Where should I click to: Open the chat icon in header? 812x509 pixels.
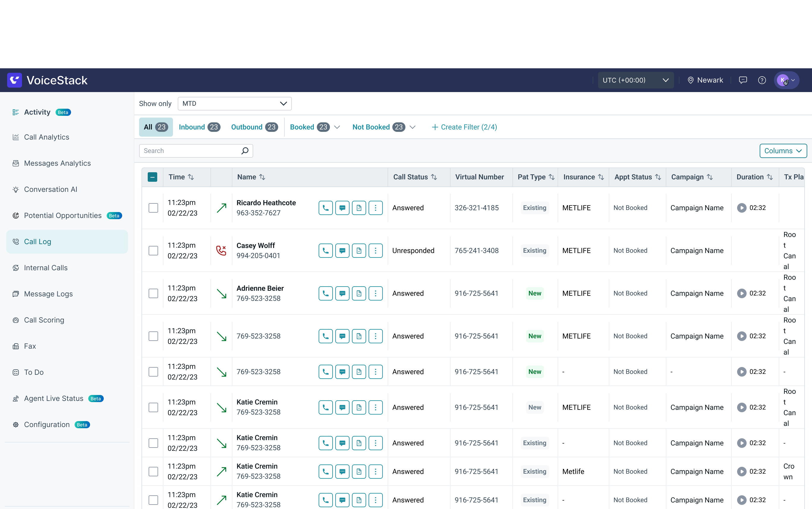(x=742, y=80)
